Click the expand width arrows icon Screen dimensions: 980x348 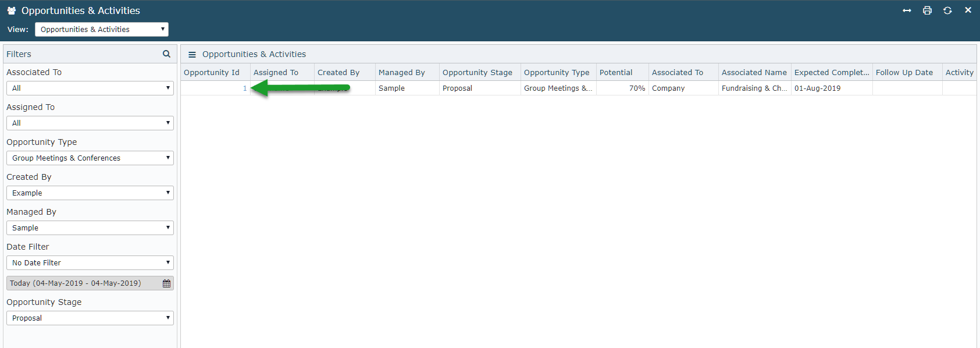(907, 10)
